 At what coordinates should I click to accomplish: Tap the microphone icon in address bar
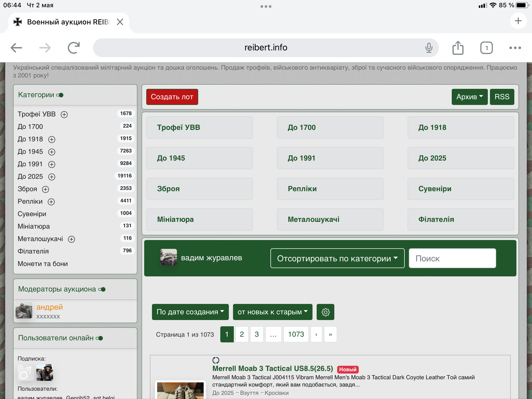(429, 48)
